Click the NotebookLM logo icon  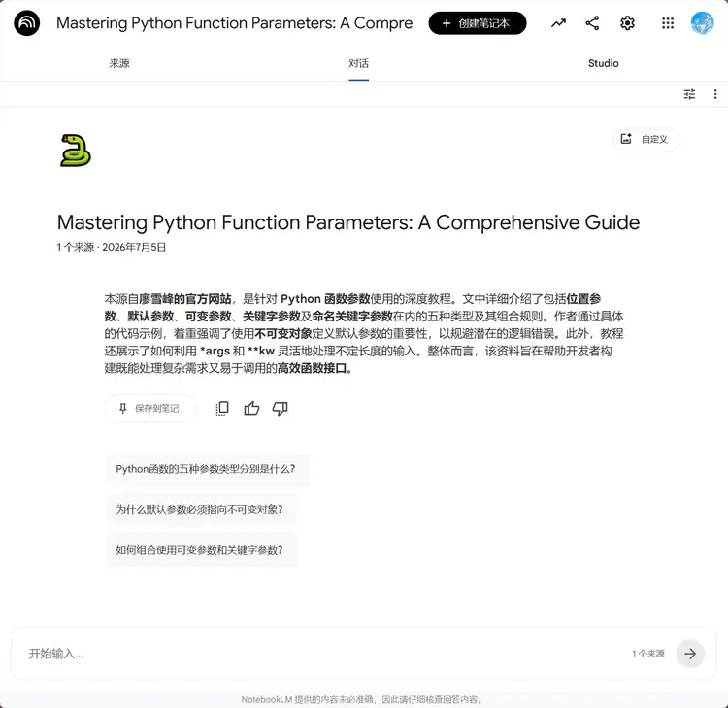click(x=27, y=22)
